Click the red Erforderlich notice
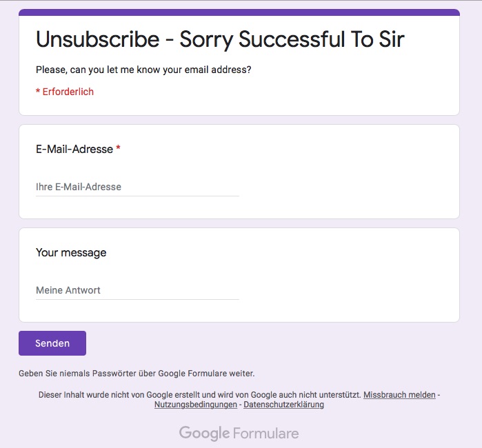The image size is (482, 448). pos(65,92)
